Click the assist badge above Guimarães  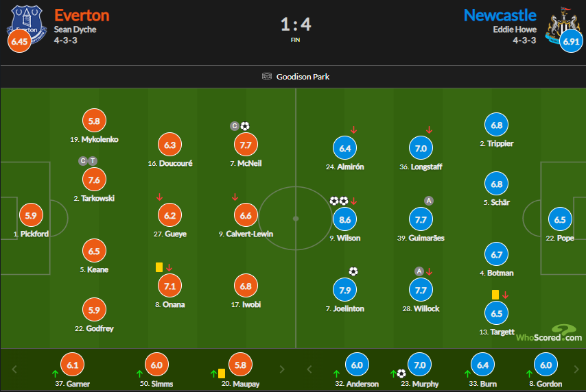pos(429,201)
